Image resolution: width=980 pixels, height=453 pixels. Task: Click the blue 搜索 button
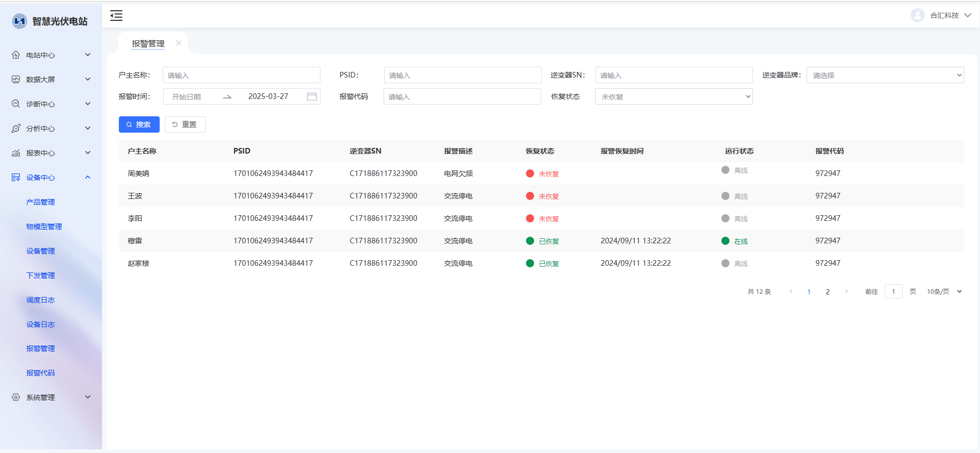coord(139,124)
